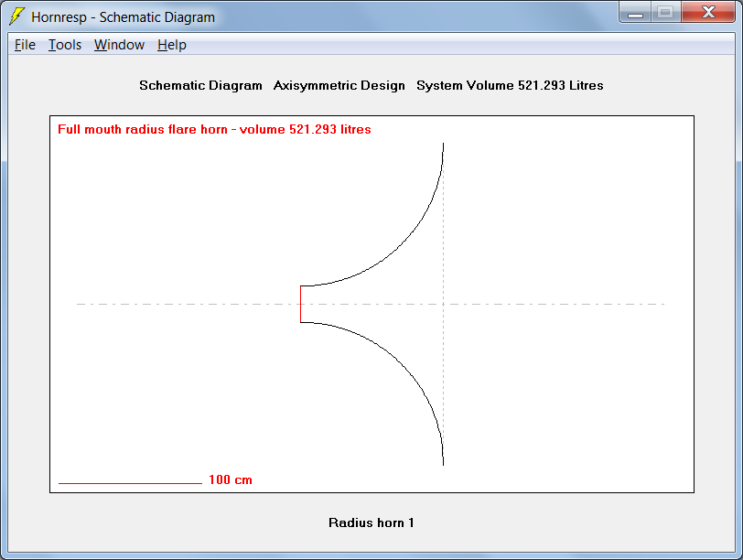Viewport: 743px width, 560px height.
Task: Click the 'Axisymmetric Design' label
Action: point(339,85)
